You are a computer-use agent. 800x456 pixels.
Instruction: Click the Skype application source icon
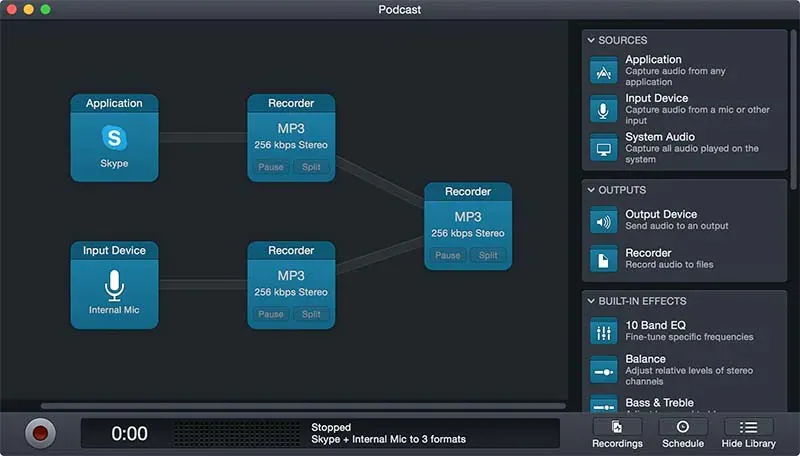tap(114, 138)
